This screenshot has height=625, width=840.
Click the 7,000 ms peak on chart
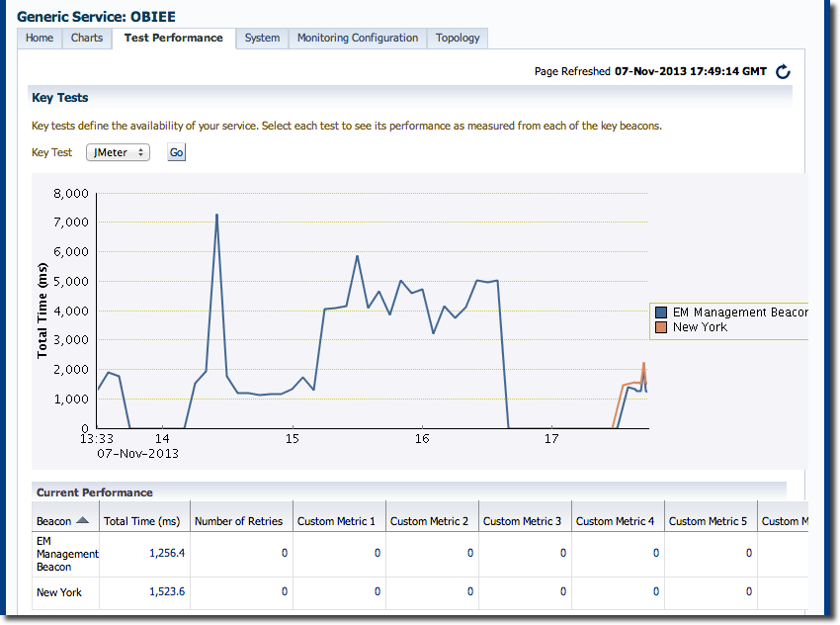pyautogui.click(x=216, y=215)
